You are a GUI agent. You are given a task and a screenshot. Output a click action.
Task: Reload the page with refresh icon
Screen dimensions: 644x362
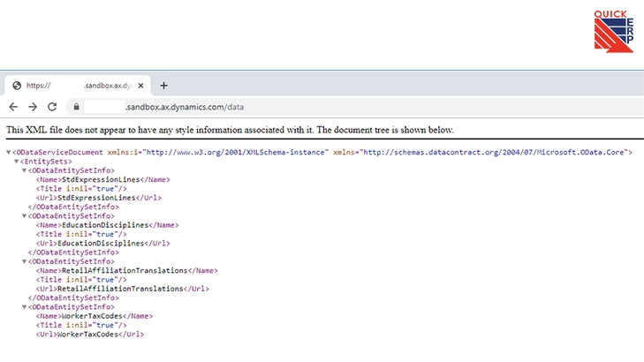point(52,107)
